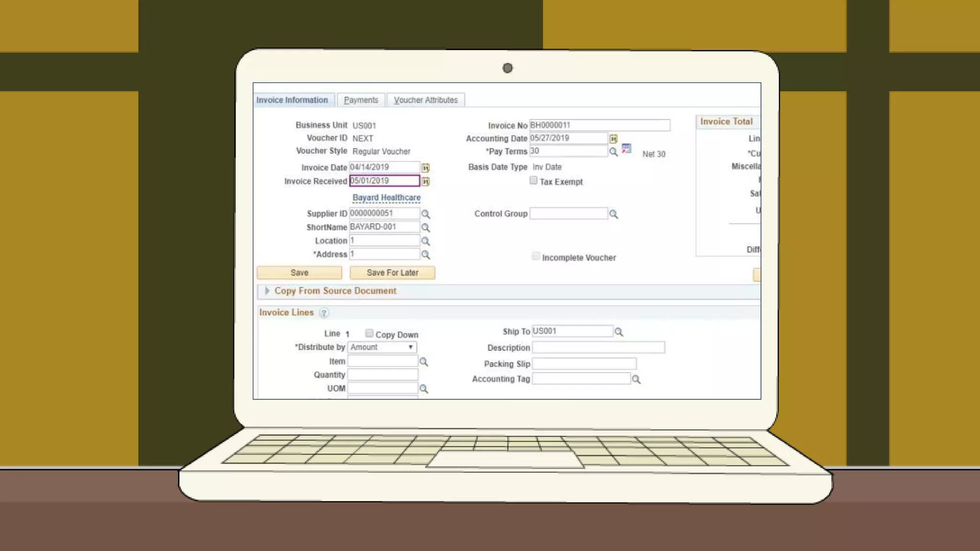Click the Save For Later button
This screenshot has width=980, height=551.
[392, 273]
